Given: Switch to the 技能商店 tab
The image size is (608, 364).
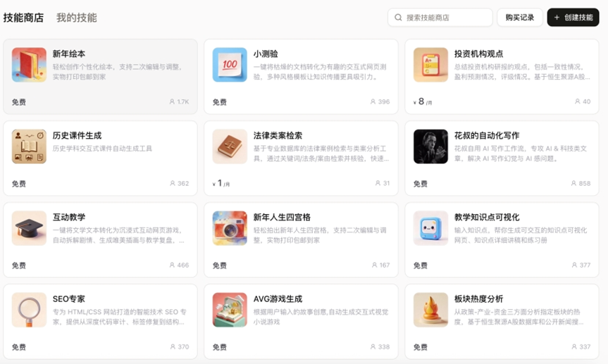Looking at the screenshot, I should [23, 18].
